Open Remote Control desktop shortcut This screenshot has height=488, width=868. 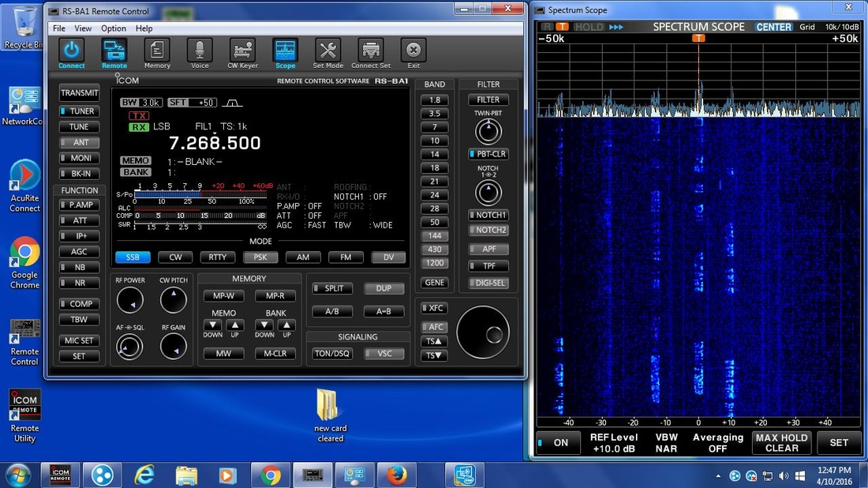[x=24, y=343]
